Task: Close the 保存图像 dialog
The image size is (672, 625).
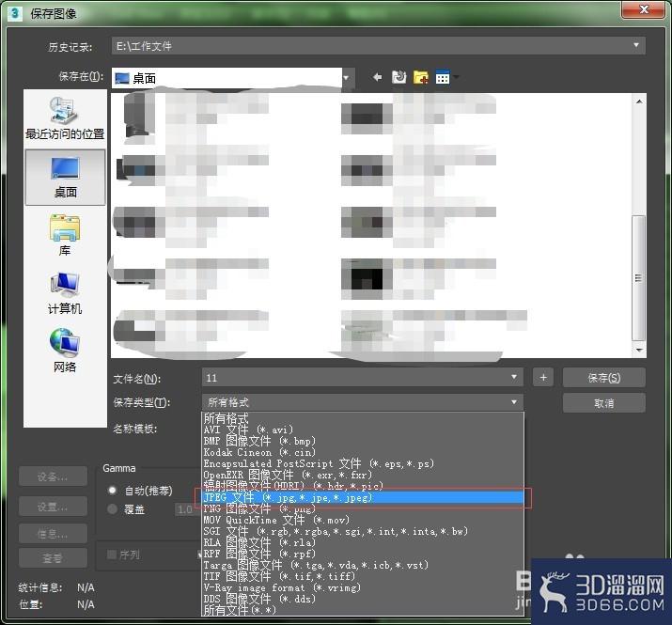Action: point(644,9)
